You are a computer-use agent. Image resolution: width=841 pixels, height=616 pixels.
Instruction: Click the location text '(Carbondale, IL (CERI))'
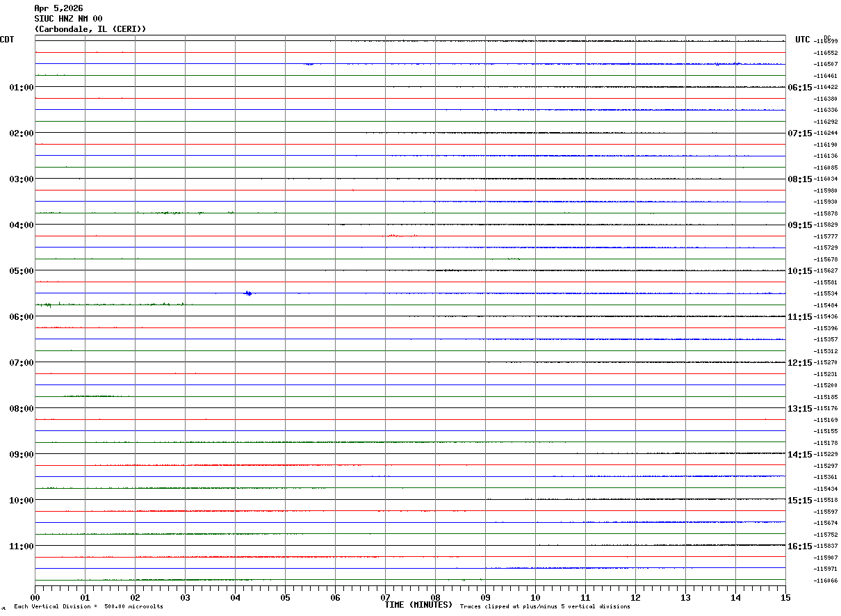click(x=90, y=29)
